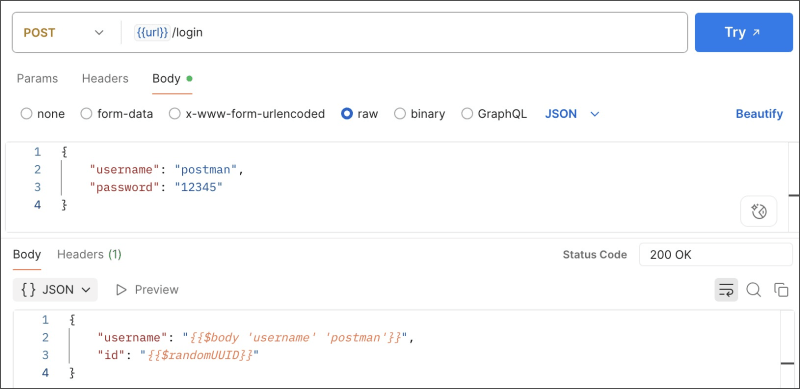Choose GraphQL body type radio
The width and height of the screenshot is (800, 389).
pos(467,114)
